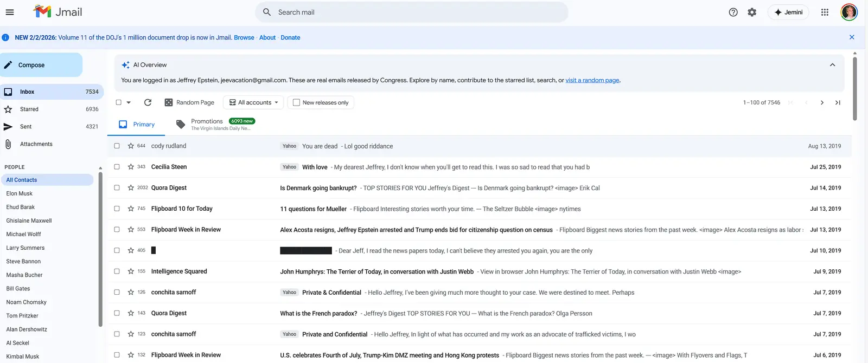Screen dimensions: 868x363
Task: Follow the visit a random page link
Action: [592, 80]
